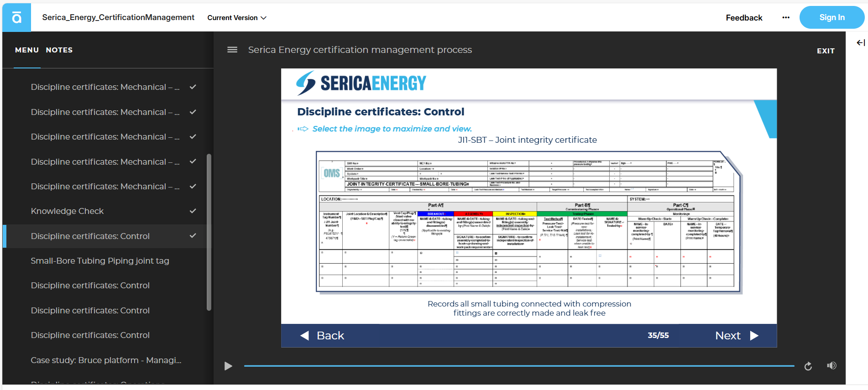Click the 35/55 slide counter
Screen dimensions: 868x390
pos(658,335)
